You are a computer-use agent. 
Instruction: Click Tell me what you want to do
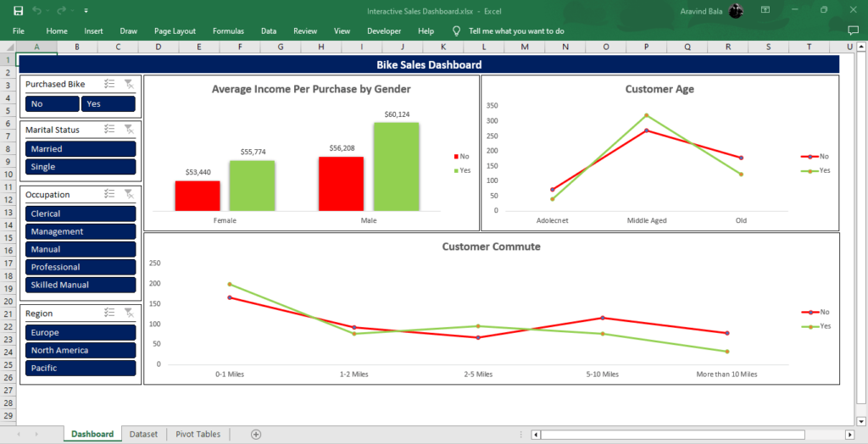click(x=516, y=31)
